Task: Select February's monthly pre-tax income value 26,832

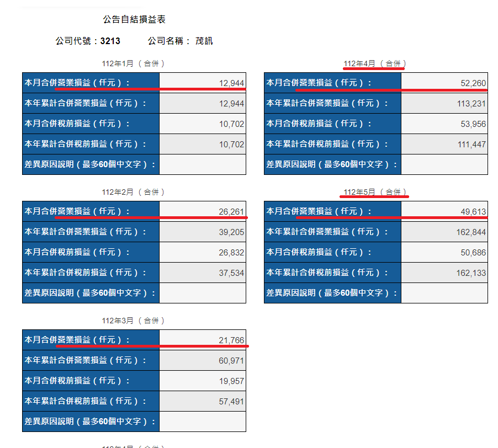Action: click(231, 252)
